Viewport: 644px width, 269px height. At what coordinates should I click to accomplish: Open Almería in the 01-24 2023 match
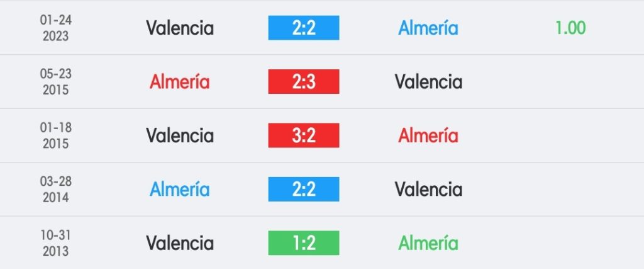428,28
